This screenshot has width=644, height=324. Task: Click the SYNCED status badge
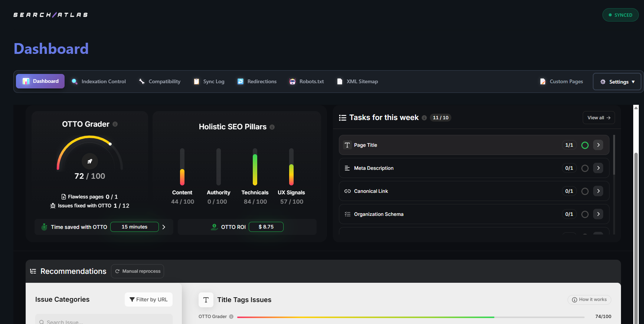point(620,15)
